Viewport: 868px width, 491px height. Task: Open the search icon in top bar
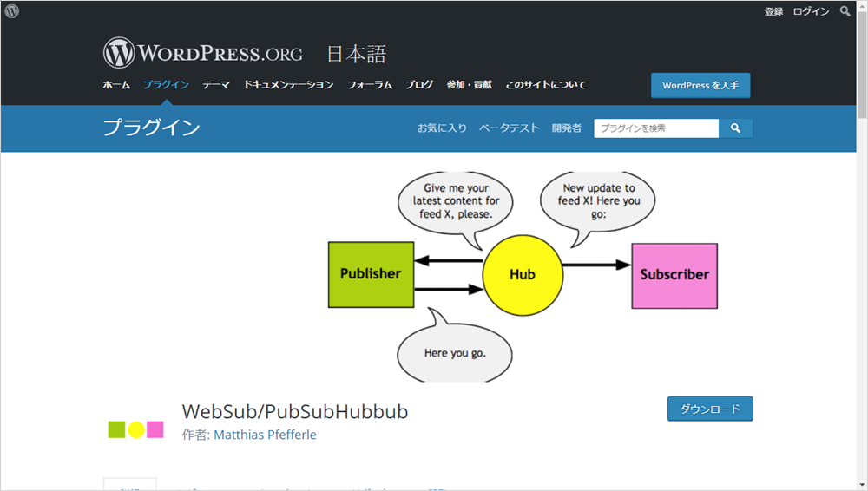point(845,11)
